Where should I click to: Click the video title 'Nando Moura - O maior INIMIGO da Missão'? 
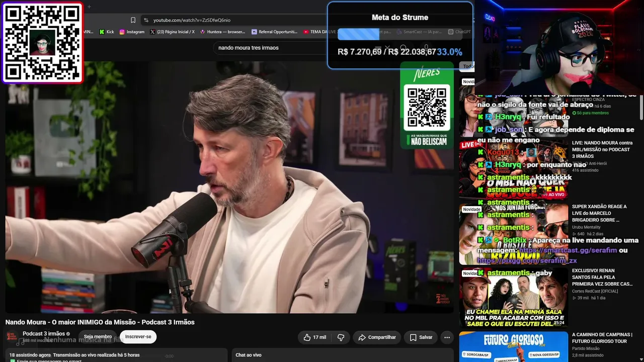click(x=100, y=322)
